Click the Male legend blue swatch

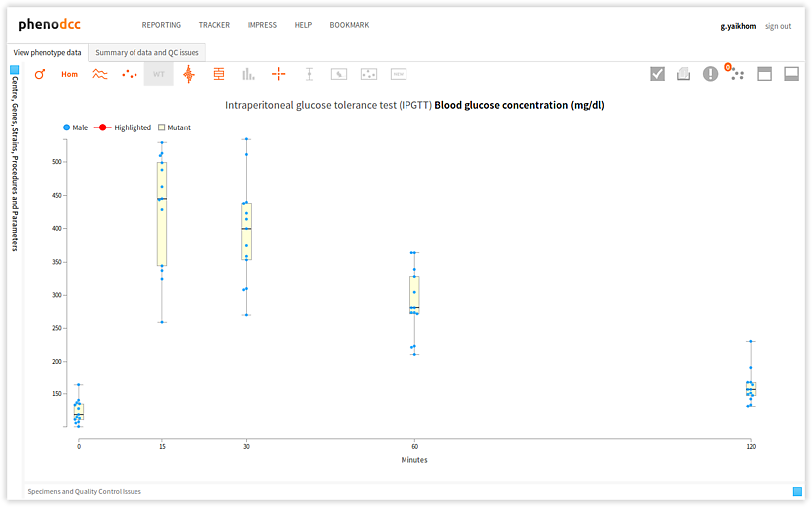click(x=67, y=127)
